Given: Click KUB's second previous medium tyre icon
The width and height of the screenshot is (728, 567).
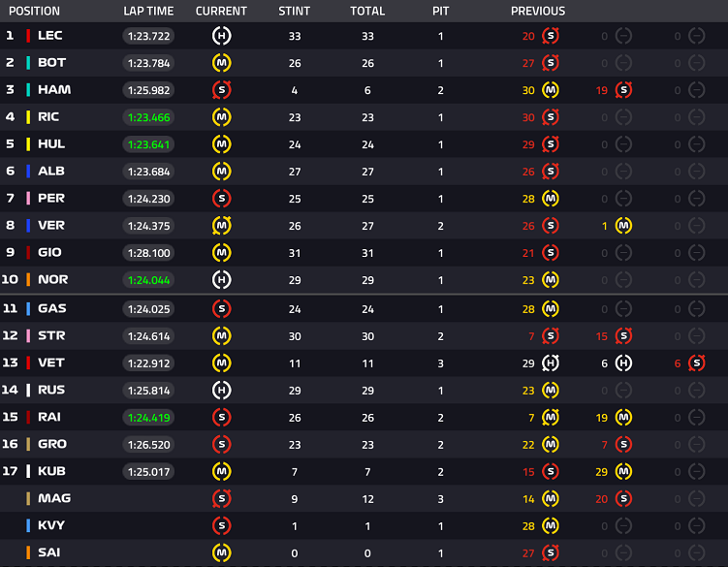Looking at the screenshot, I should coord(623,472).
